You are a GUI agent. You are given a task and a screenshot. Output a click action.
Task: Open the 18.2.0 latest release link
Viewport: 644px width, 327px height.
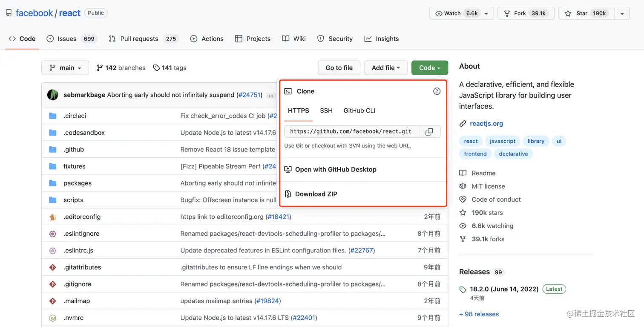coord(504,289)
